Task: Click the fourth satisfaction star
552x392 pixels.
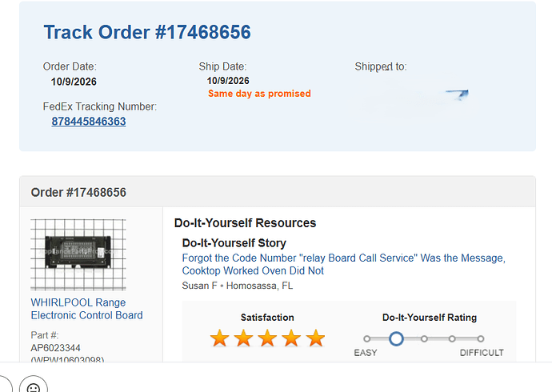Action: (291, 338)
